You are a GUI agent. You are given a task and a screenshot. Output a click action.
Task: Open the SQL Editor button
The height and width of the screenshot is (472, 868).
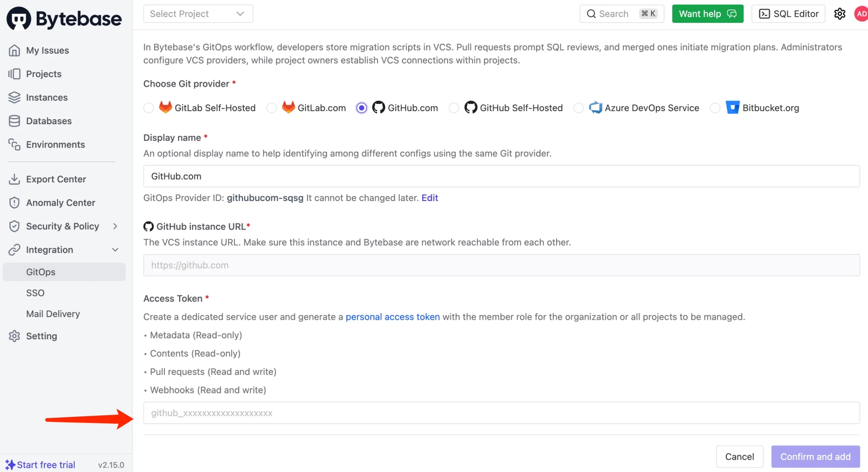pos(788,14)
